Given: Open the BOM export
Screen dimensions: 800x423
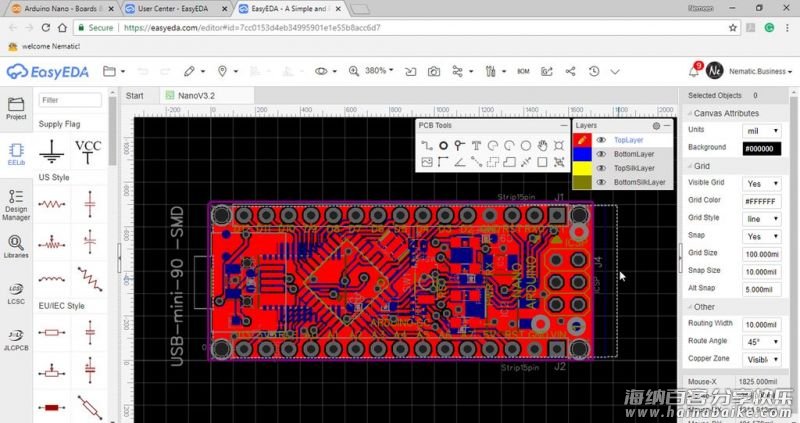Looking at the screenshot, I should [523, 71].
